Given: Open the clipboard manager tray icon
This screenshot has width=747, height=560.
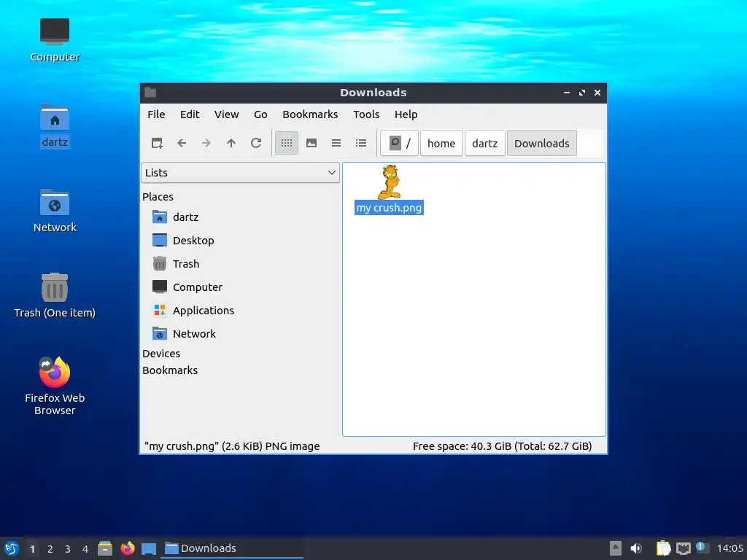Looking at the screenshot, I should coord(663,548).
